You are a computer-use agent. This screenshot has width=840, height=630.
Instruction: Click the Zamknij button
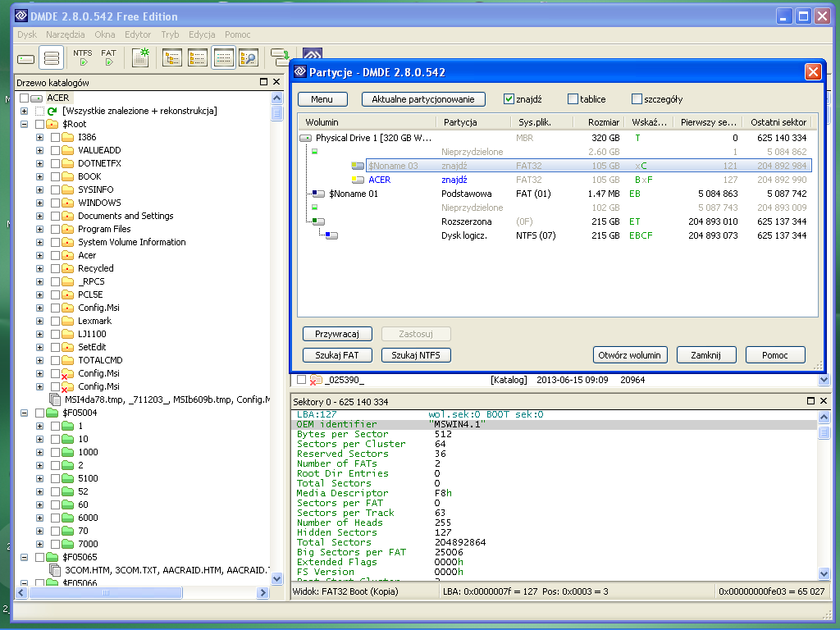pos(706,354)
